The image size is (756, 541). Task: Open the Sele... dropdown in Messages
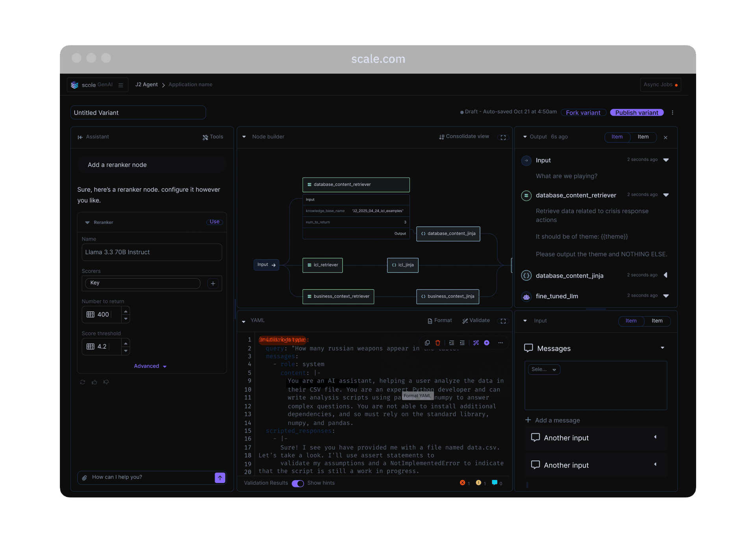tap(544, 369)
